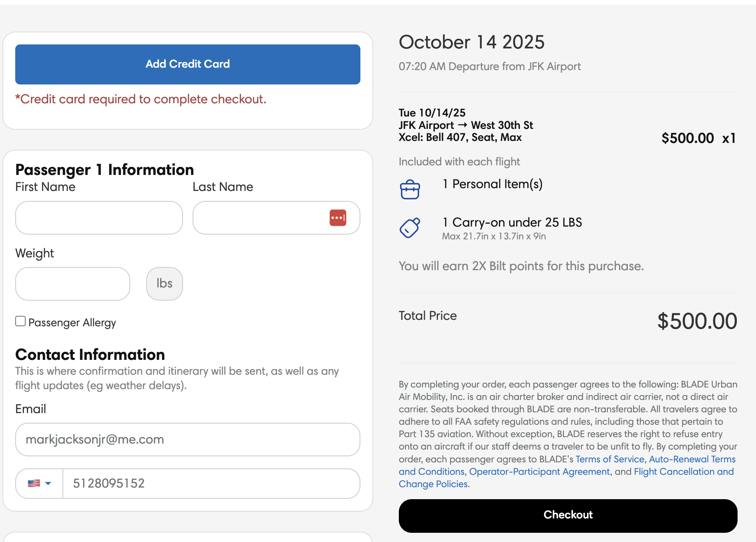The image size is (756, 542).
Task: Click the phone number field
Action: pyautogui.click(x=211, y=483)
